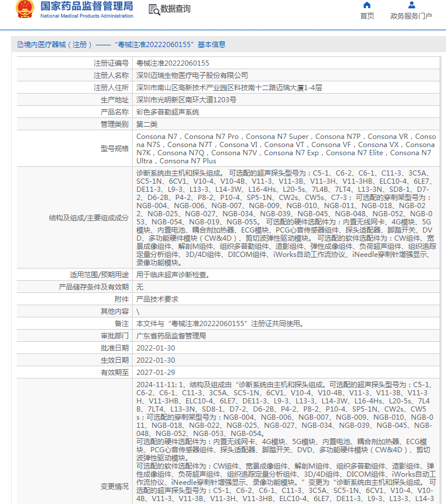
Task: Click the 2024-11-11 change record text
Action: click(286, 442)
